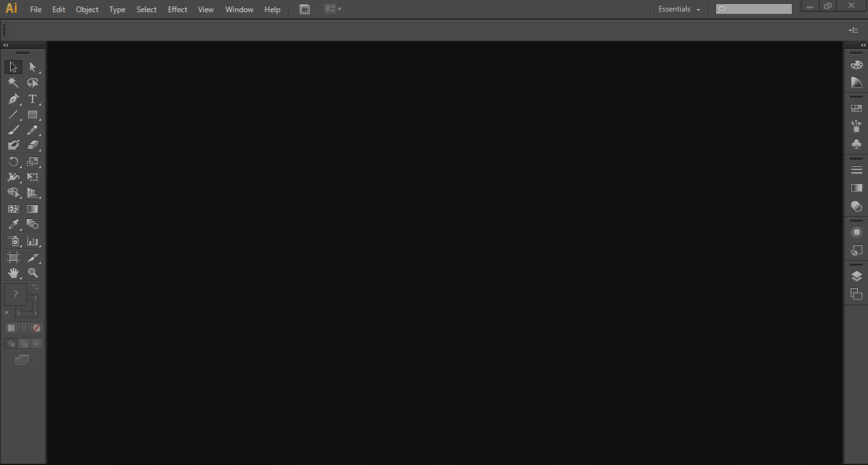The width and height of the screenshot is (868, 465).
Task: Set stroke color to None
Action: coord(36,328)
